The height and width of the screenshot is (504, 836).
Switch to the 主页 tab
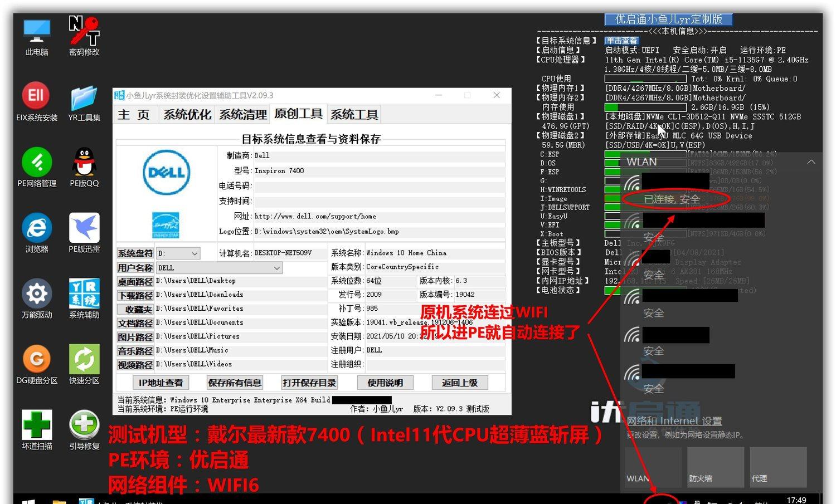point(134,115)
